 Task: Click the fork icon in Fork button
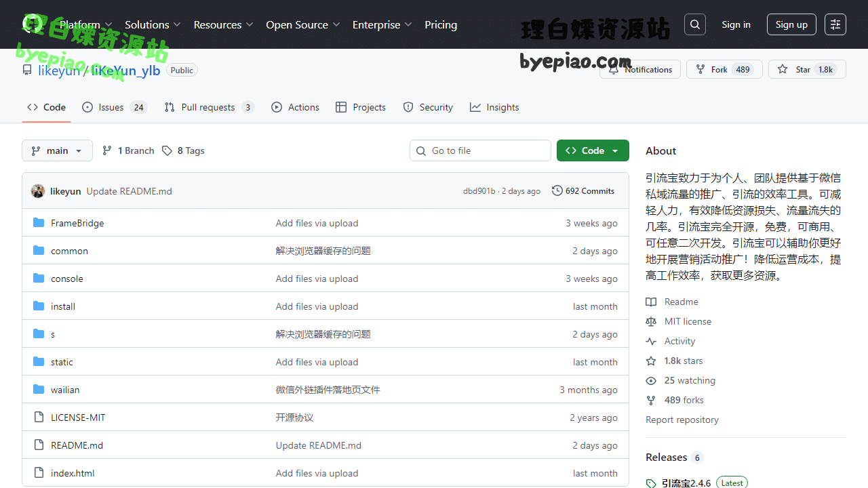tap(701, 69)
